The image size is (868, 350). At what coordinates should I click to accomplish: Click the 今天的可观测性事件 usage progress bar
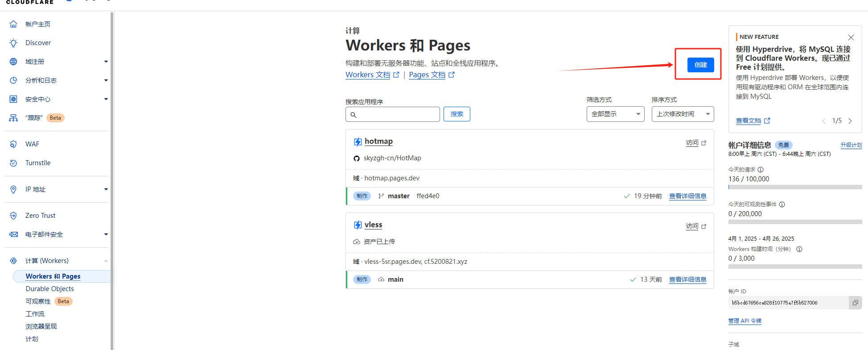(x=795, y=222)
